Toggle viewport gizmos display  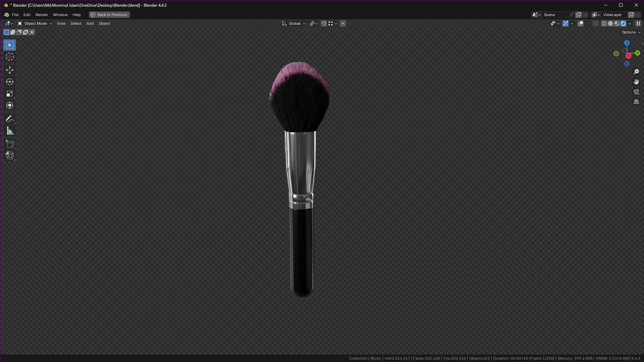click(566, 23)
